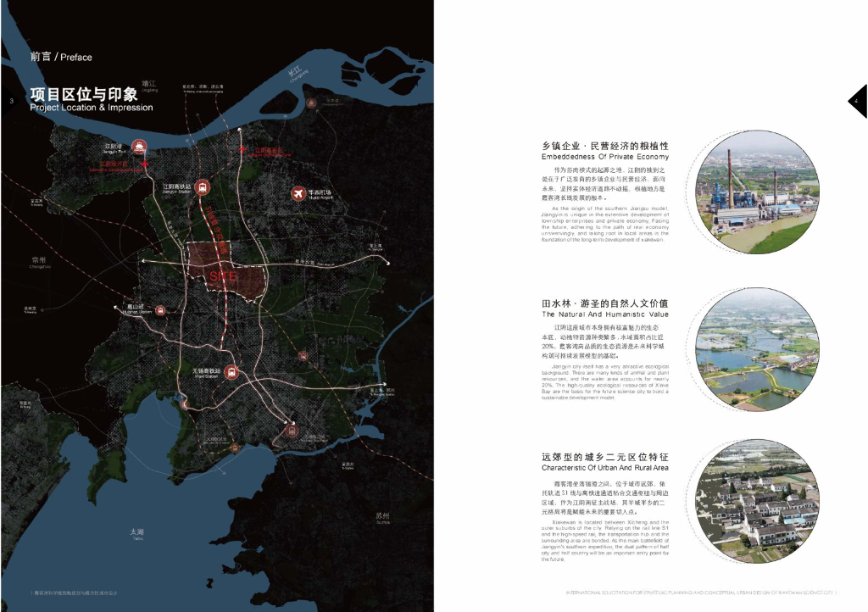868x612 pixels.
Task: Click the 远郊型的城乡二元区位特征 heading
Action: tap(605, 457)
